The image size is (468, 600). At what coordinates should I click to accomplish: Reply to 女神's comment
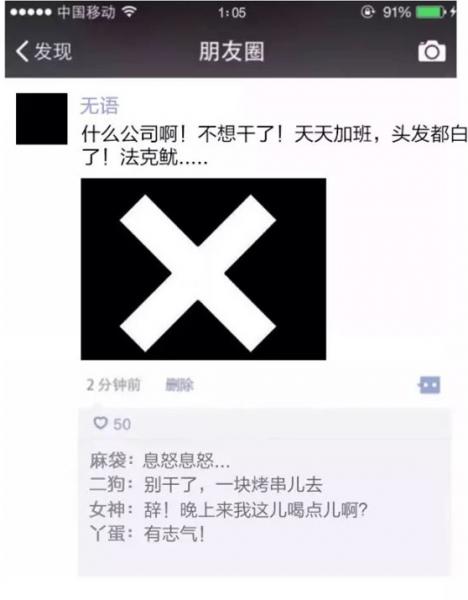tap(228, 510)
